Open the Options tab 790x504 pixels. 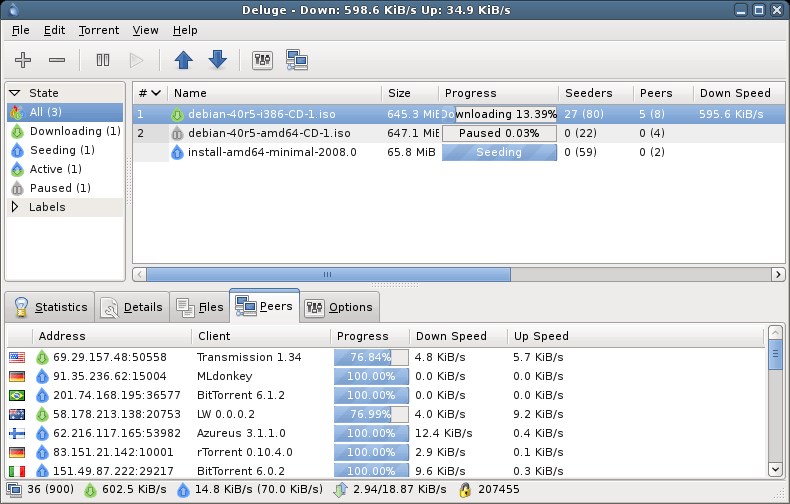[340, 307]
